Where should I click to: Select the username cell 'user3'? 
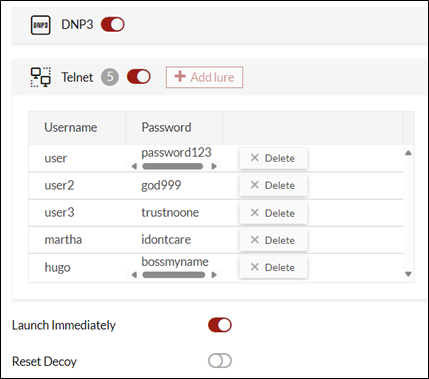(59, 213)
